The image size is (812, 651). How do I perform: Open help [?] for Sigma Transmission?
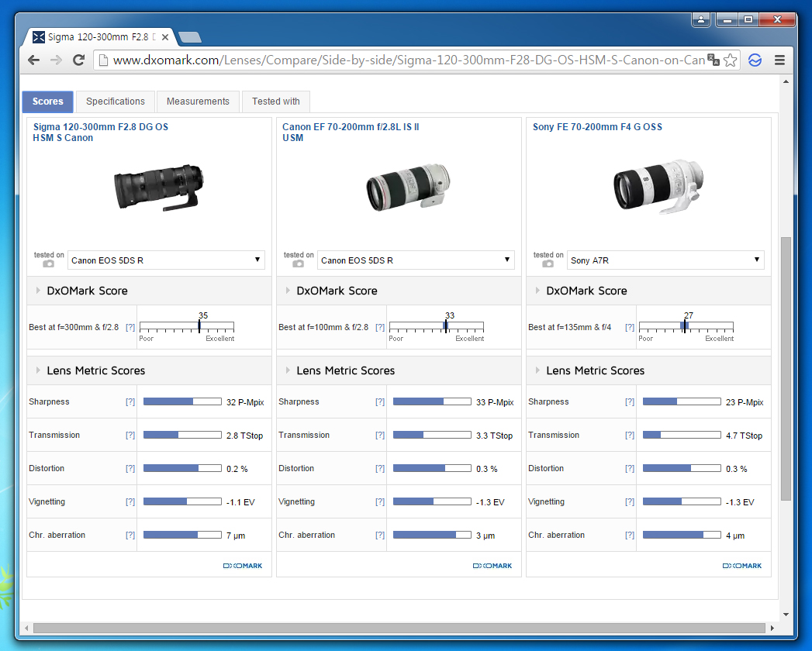point(130,436)
